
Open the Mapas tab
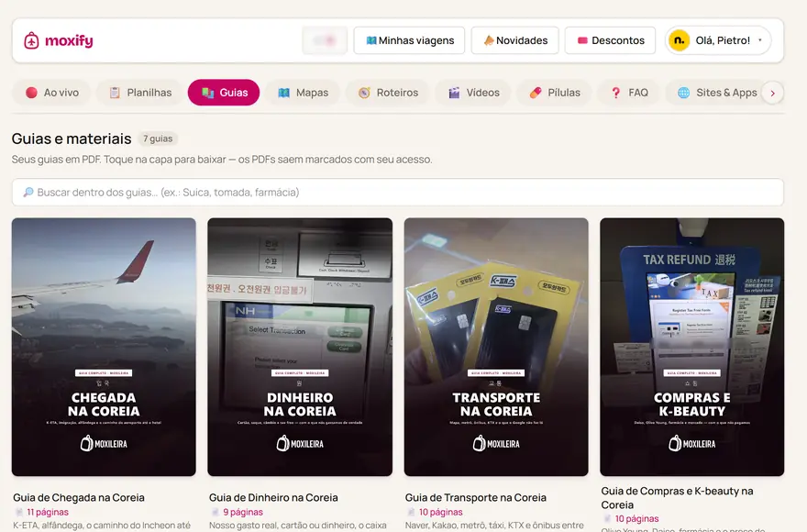point(303,93)
